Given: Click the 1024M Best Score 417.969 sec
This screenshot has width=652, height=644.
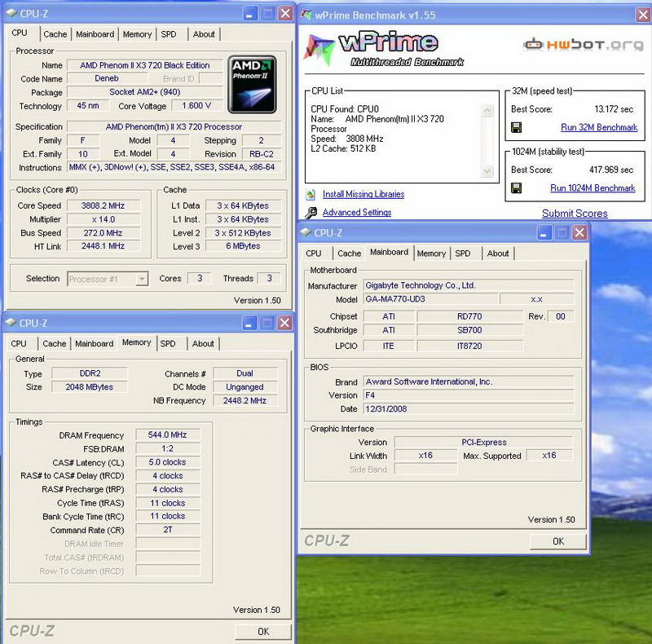Looking at the screenshot, I should (x=610, y=170).
